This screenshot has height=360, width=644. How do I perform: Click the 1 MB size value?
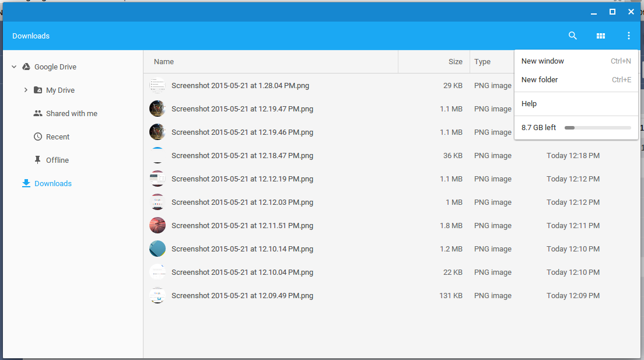click(x=454, y=202)
